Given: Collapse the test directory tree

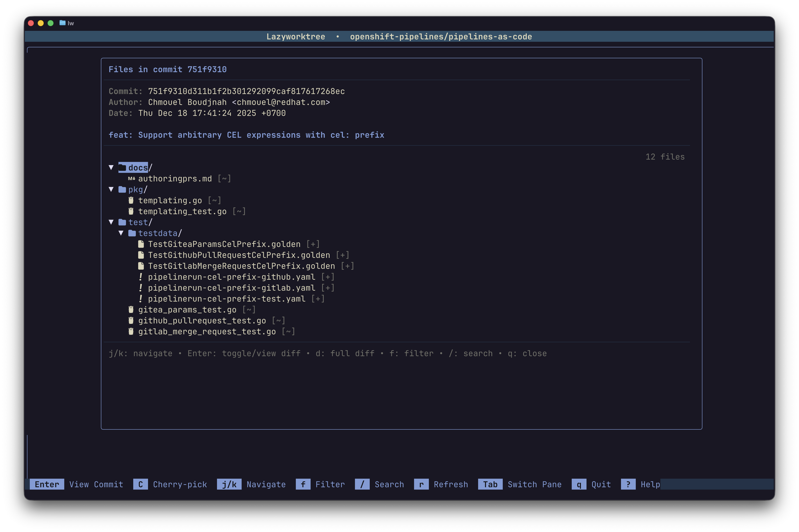Looking at the screenshot, I should [112, 222].
